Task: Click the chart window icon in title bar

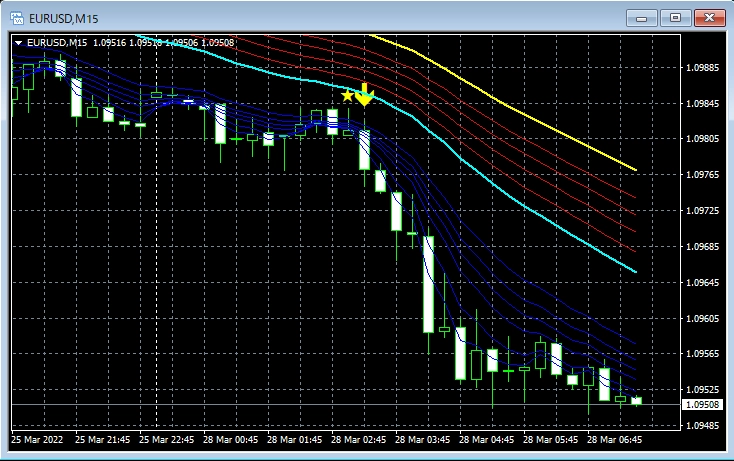Action: point(16,17)
